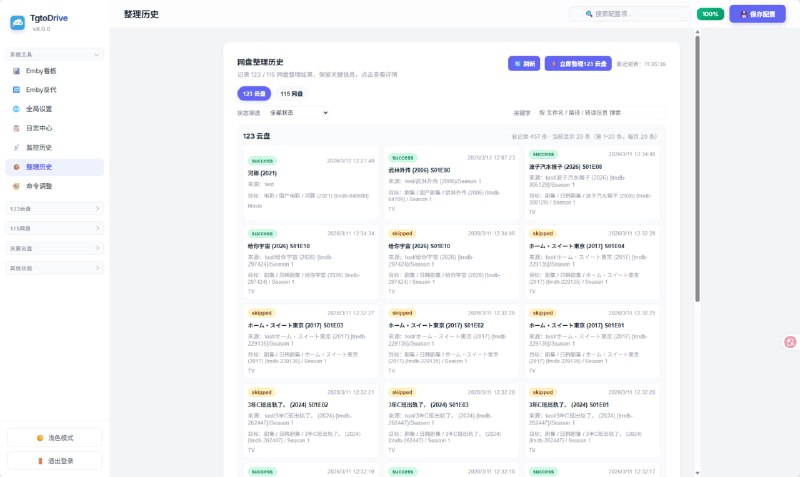The width and height of the screenshot is (800, 477).
Task: Expand the 天翼云盘 sidebar group
Action: pyautogui.click(x=55, y=248)
